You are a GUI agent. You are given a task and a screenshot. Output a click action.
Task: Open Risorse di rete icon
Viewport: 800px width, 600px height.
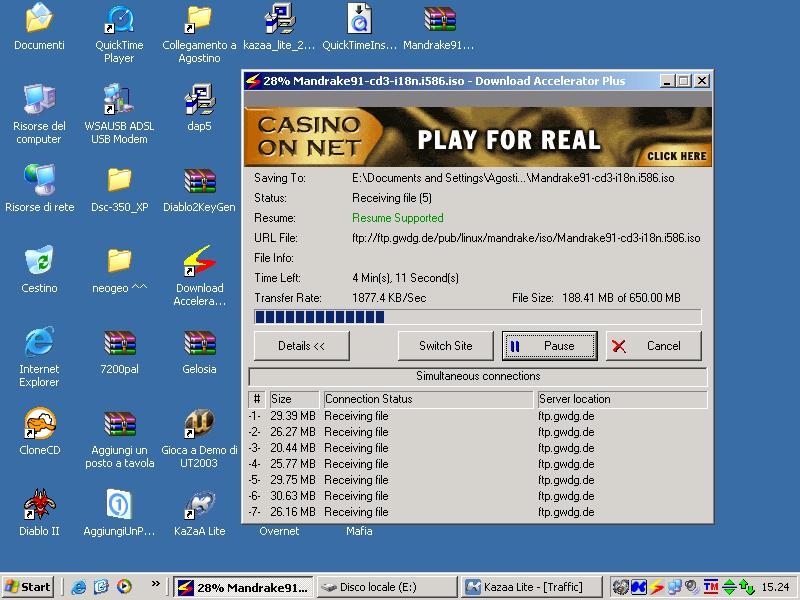coord(39,180)
